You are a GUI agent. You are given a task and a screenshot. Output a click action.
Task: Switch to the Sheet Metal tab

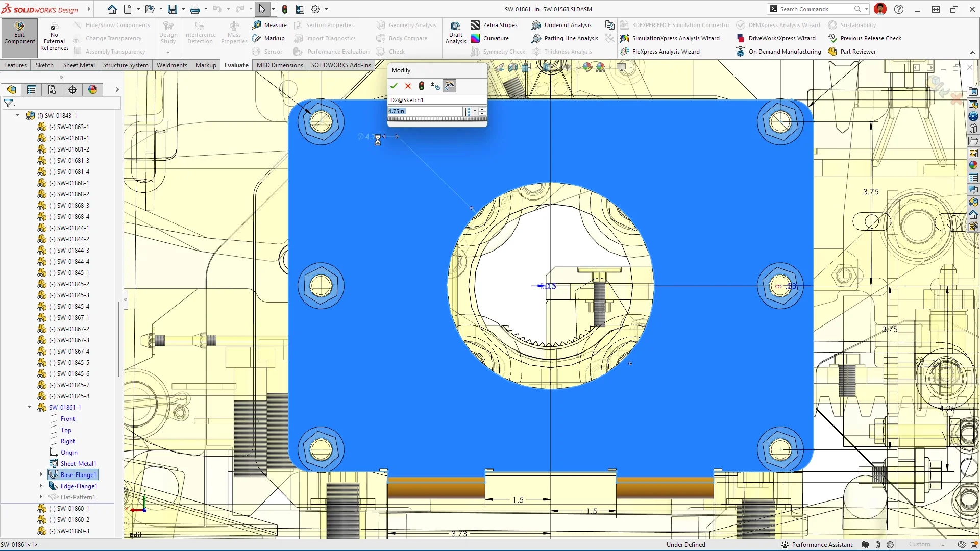pyautogui.click(x=79, y=65)
